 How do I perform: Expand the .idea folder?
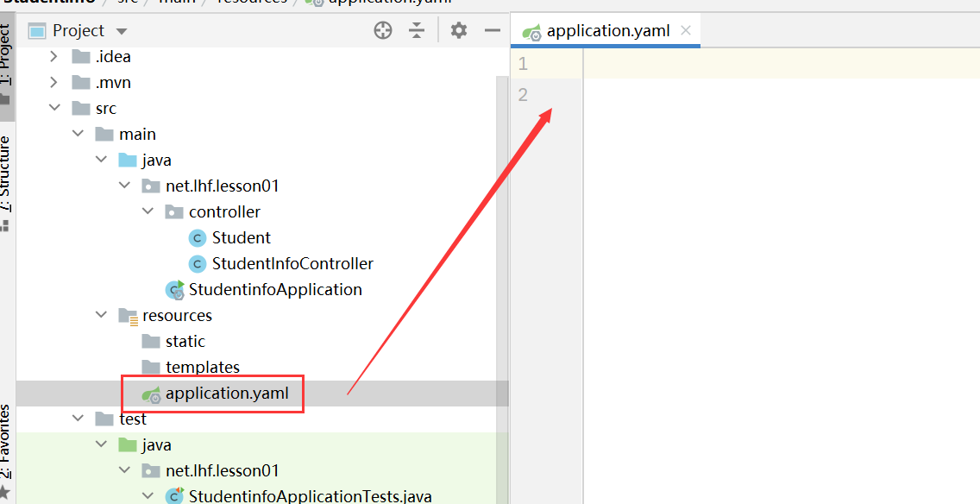pos(53,56)
